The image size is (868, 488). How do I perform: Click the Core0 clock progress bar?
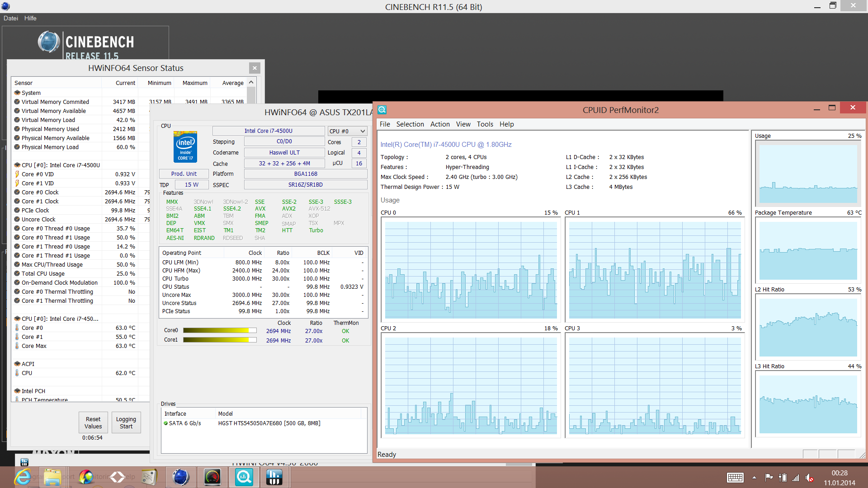pyautogui.click(x=220, y=330)
